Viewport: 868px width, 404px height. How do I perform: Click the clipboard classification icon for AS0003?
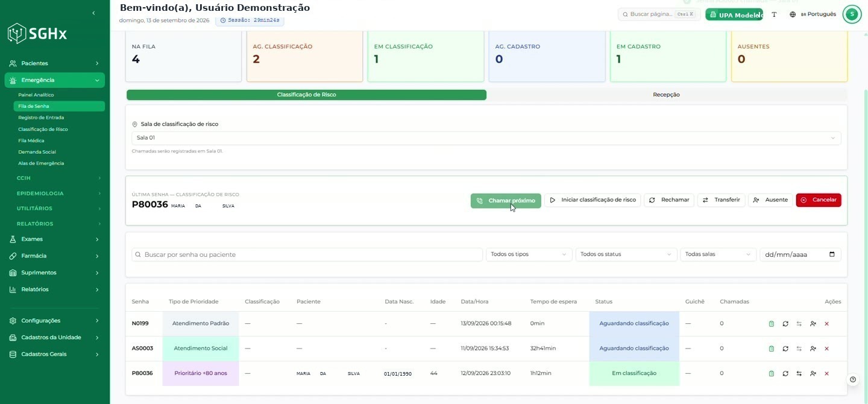(x=772, y=349)
